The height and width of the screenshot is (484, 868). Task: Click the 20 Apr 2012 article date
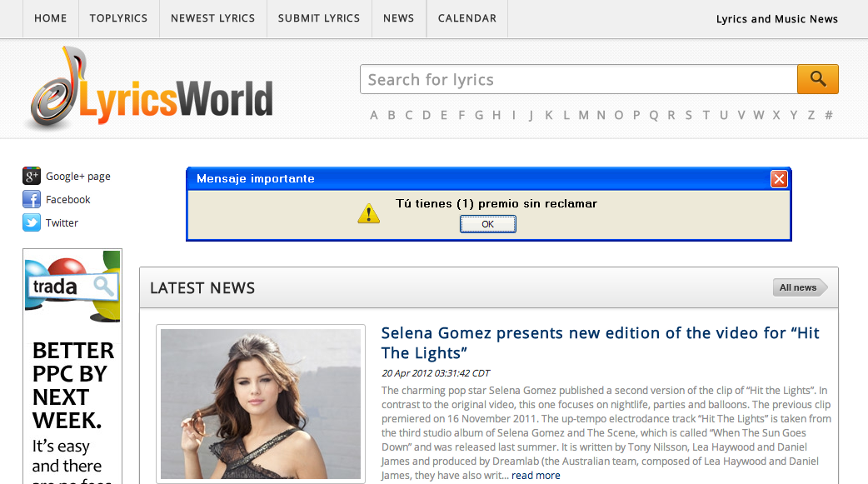pyautogui.click(x=436, y=373)
